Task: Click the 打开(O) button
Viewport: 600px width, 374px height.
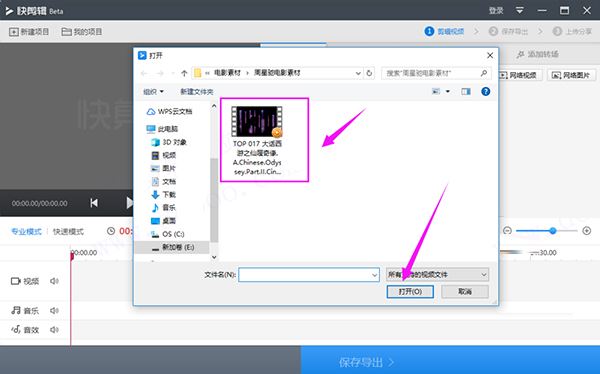Action: (x=410, y=292)
